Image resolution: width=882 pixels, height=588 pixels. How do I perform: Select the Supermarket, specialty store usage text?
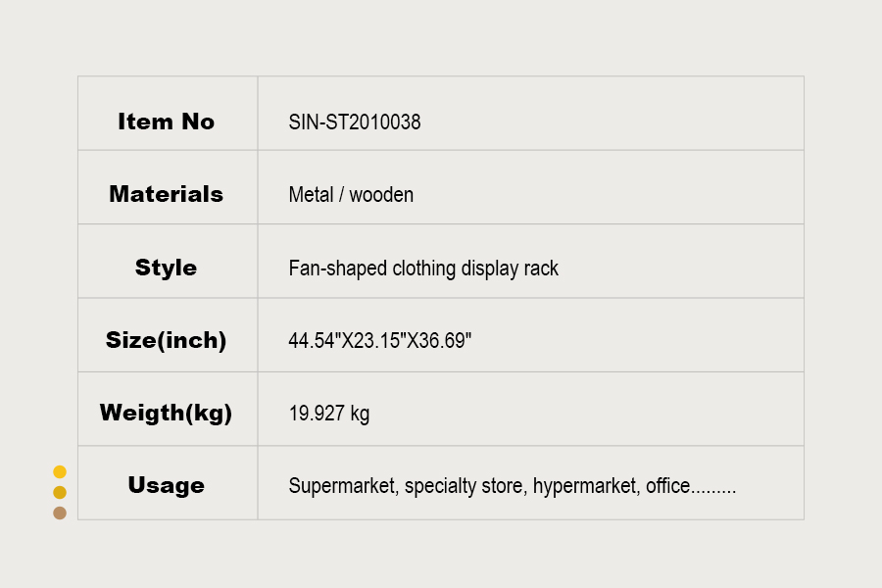coord(406,486)
